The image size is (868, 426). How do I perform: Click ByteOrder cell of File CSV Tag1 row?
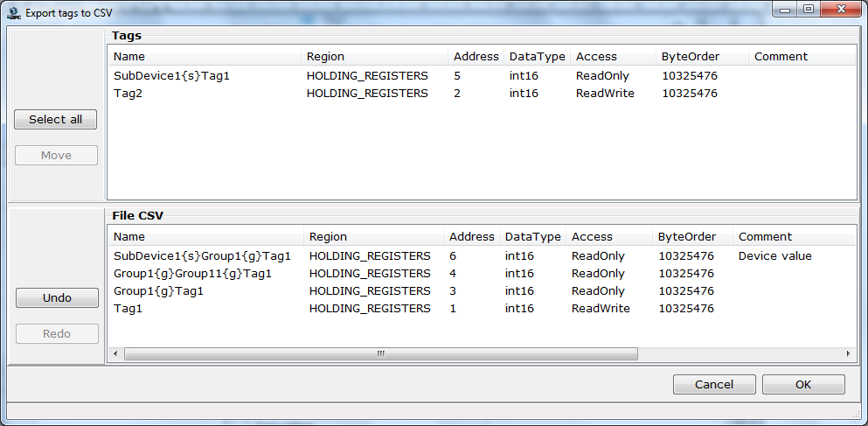(x=686, y=309)
